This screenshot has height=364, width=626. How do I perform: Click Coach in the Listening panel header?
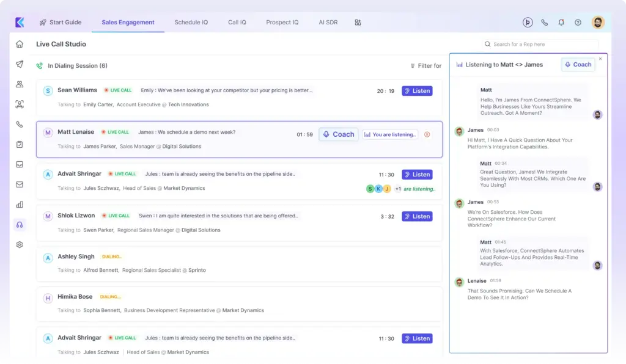(578, 64)
